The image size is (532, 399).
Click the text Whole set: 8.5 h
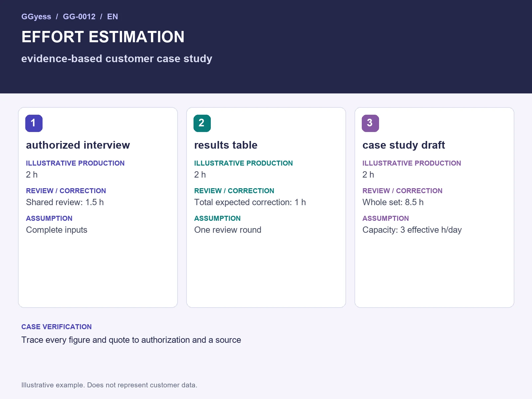click(393, 202)
